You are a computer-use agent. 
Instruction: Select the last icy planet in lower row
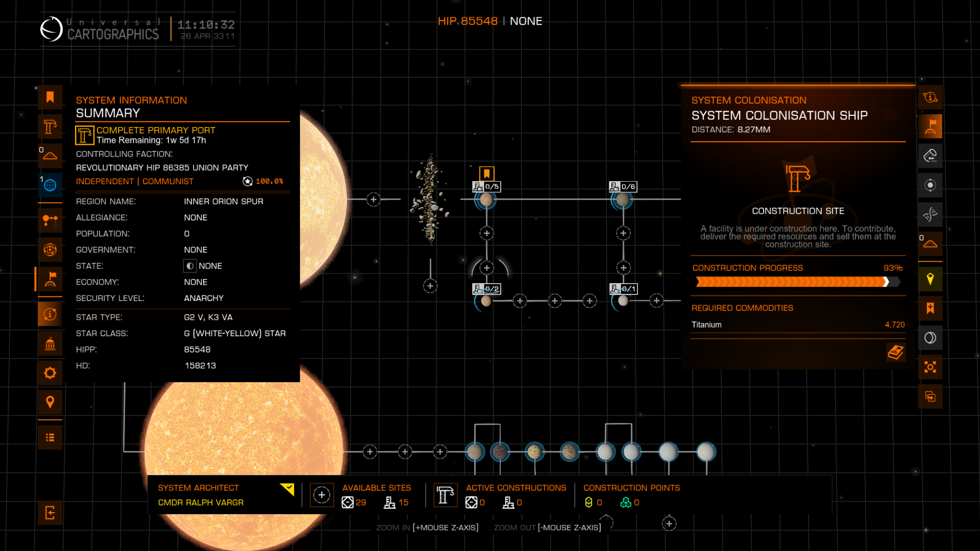706,452
